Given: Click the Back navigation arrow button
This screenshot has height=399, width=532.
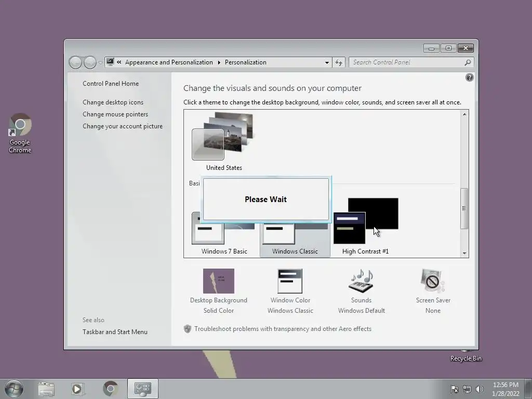Looking at the screenshot, I should pyautogui.click(x=75, y=62).
